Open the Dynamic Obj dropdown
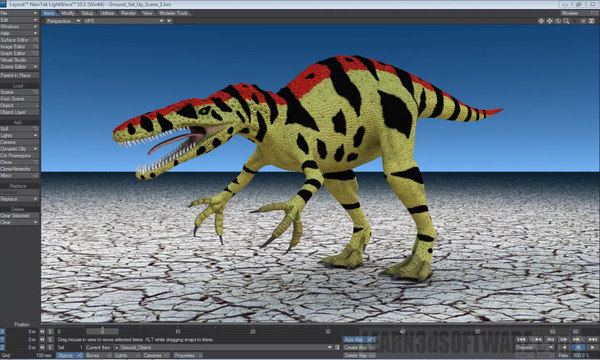Screen dimensions: 600x360 click(x=19, y=149)
